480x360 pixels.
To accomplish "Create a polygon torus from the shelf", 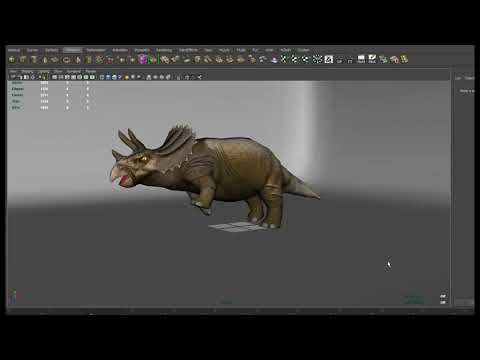I will click(66, 60).
